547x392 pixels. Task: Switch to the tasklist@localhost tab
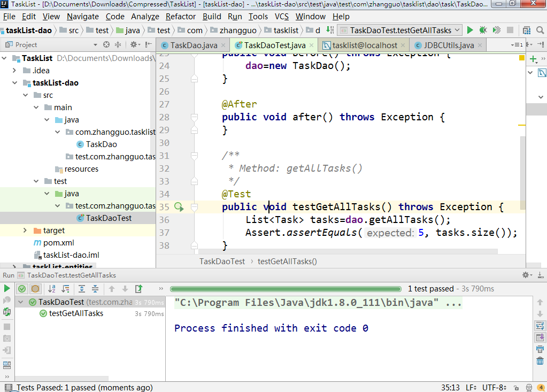click(365, 45)
